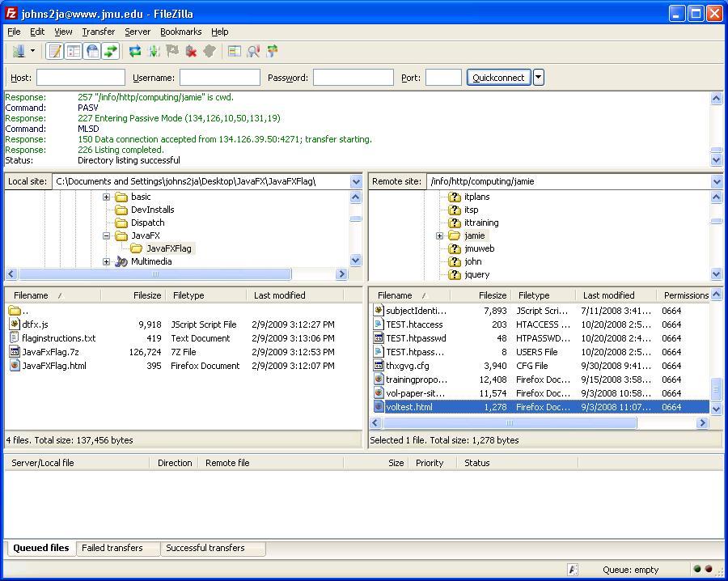This screenshot has height=581, width=728.
Task: Toggle the message log display
Action: point(55,51)
